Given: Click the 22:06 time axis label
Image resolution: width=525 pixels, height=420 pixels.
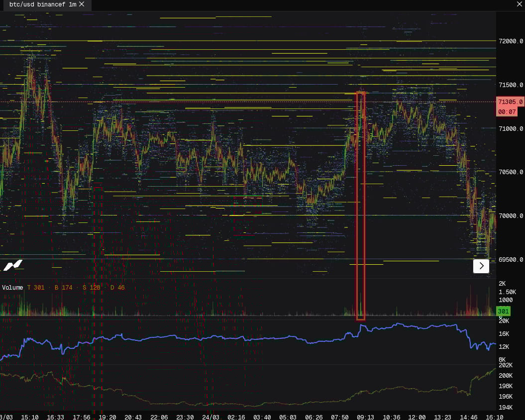Looking at the screenshot, I should coord(159,417).
